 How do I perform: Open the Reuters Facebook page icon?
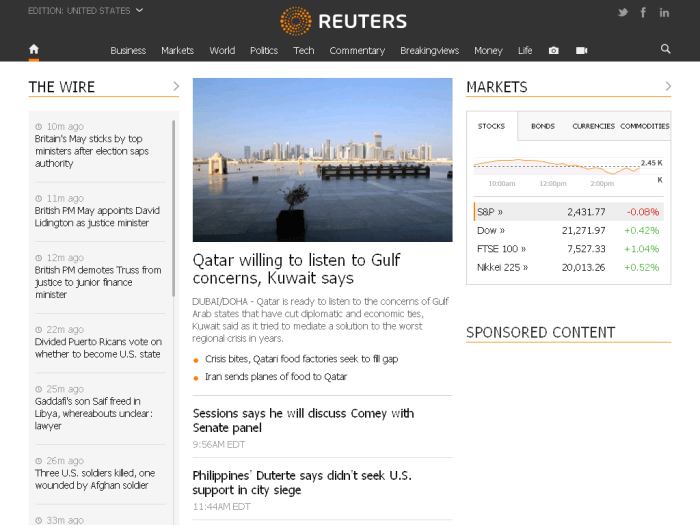coord(643,12)
